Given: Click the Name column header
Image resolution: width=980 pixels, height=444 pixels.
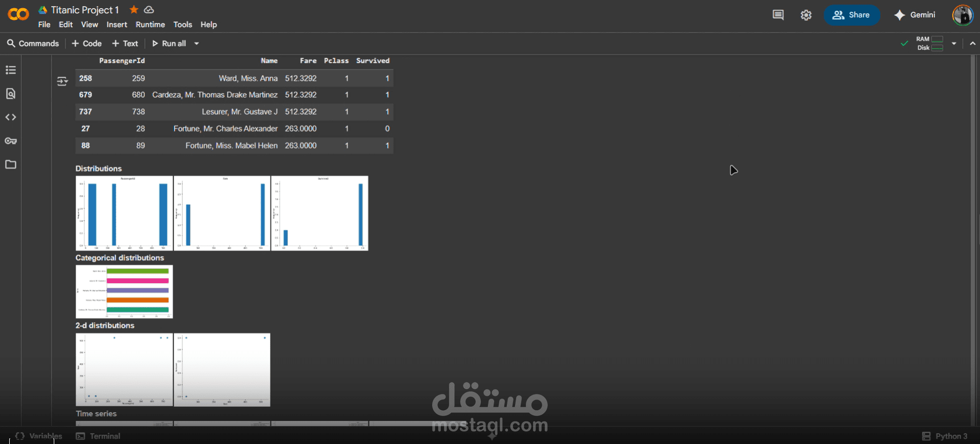Looking at the screenshot, I should 269,60.
